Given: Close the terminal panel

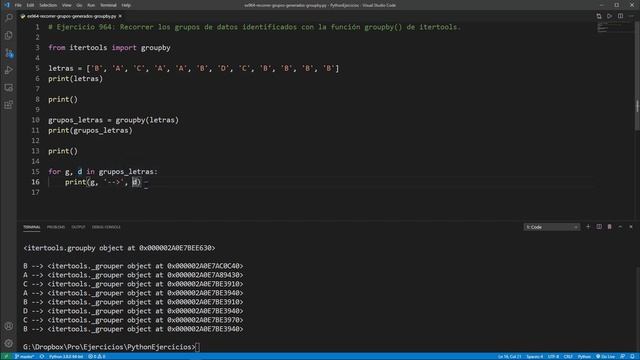Looking at the screenshot, I should tap(631, 227).
